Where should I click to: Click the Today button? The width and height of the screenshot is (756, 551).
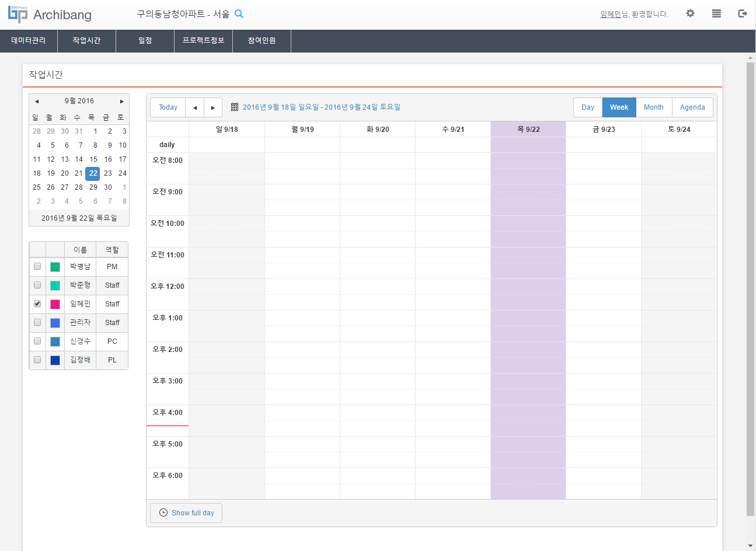point(168,107)
